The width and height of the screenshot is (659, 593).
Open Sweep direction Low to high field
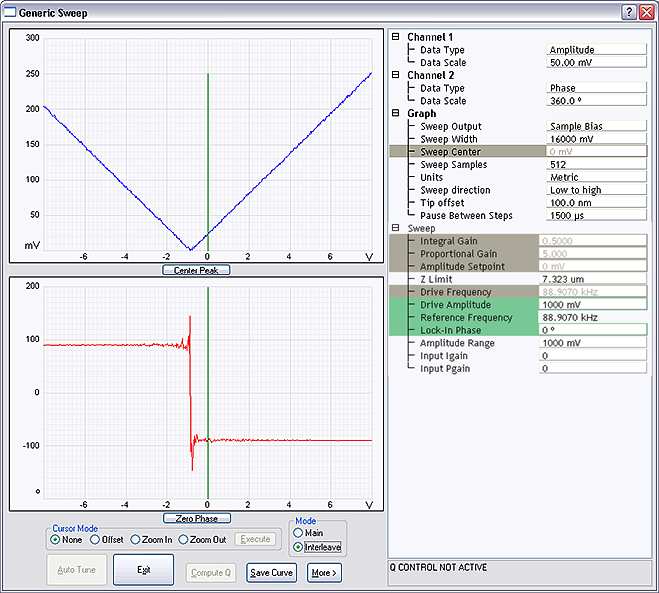(x=596, y=190)
